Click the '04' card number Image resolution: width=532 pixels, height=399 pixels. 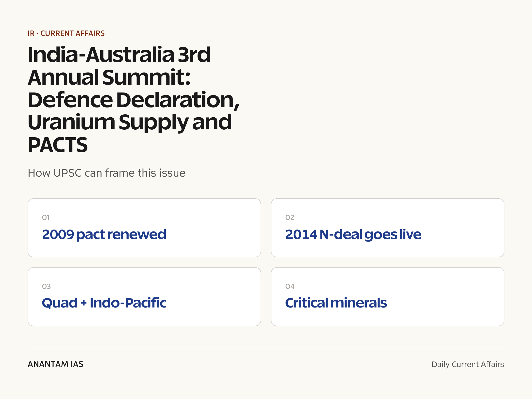tap(290, 286)
